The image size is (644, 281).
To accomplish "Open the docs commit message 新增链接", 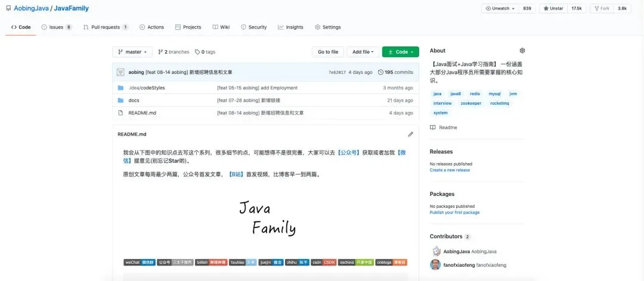I will (249, 101).
